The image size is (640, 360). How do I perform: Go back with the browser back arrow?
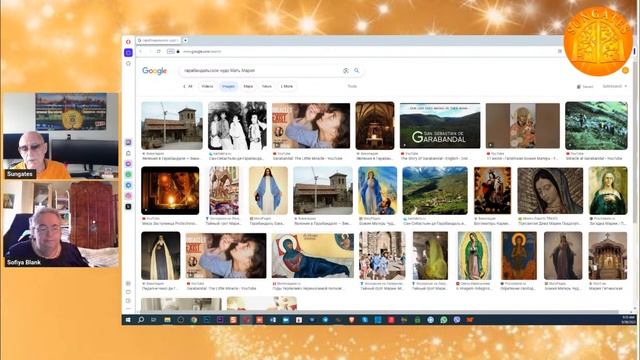pyautogui.click(x=140, y=51)
